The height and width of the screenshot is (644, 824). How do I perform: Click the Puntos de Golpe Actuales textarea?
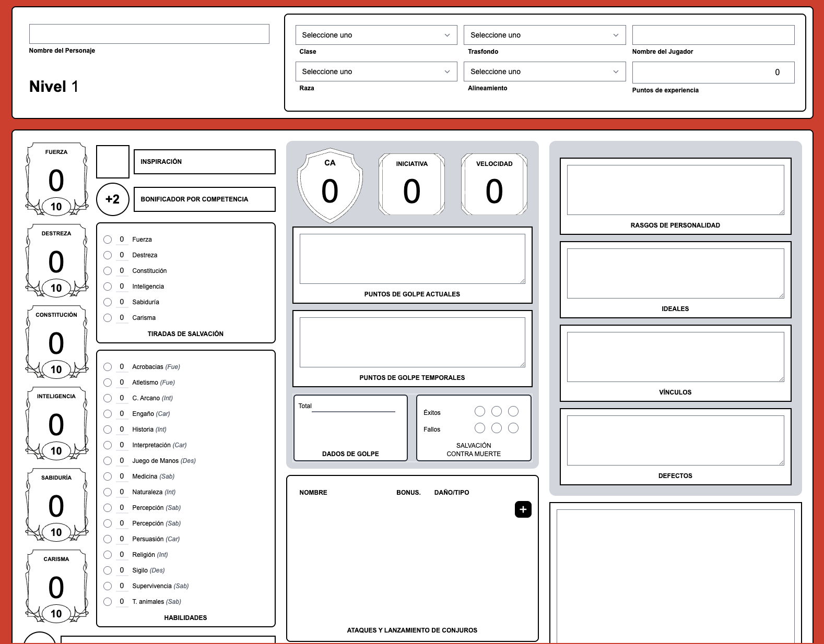413,259
